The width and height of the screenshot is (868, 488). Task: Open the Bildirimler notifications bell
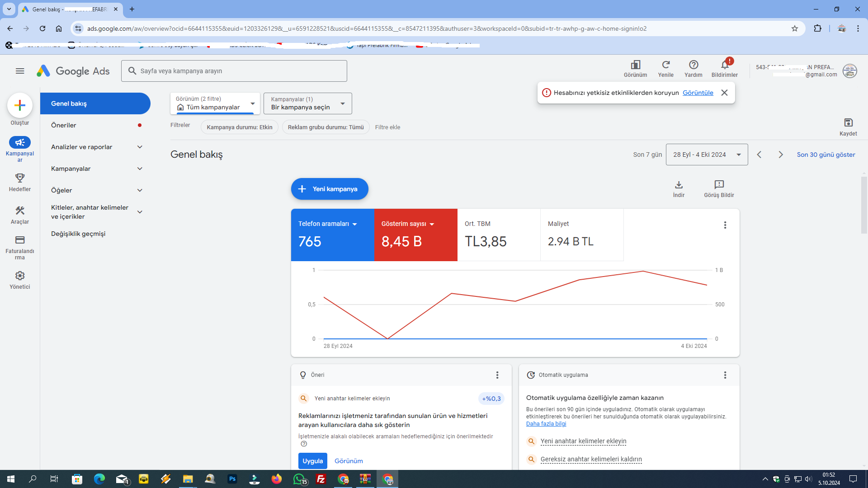click(x=725, y=65)
